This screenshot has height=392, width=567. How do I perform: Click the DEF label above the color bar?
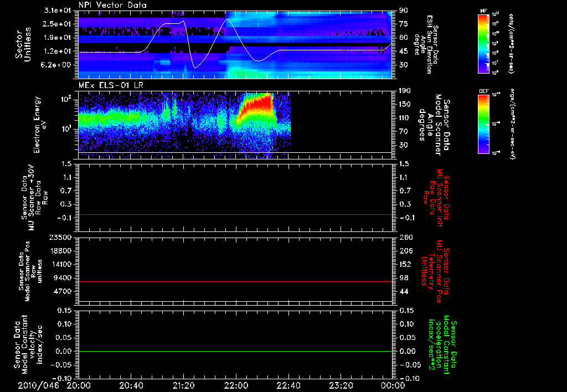pos(483,91)
